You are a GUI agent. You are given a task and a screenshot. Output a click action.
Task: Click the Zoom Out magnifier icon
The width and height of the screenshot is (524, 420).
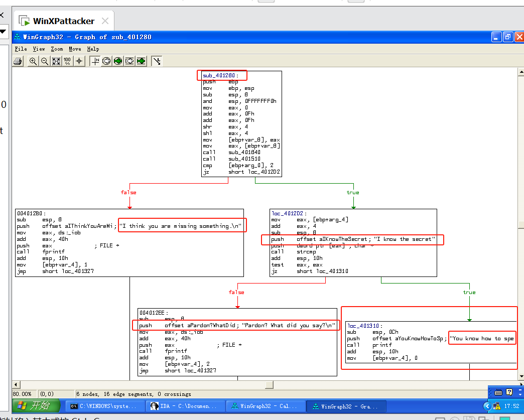(45, 61)
